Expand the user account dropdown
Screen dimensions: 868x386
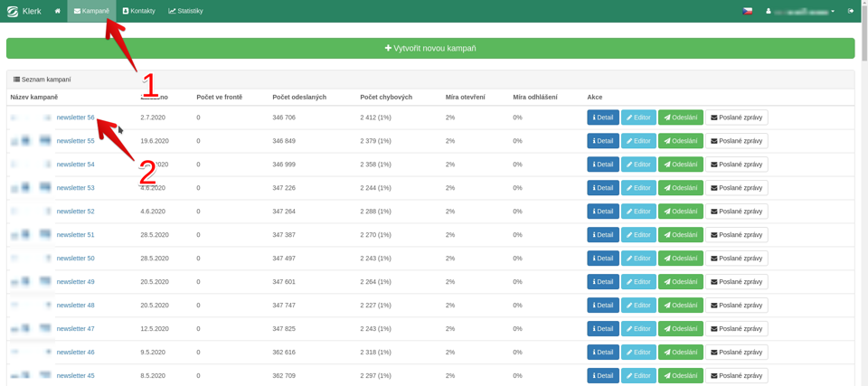800,11
